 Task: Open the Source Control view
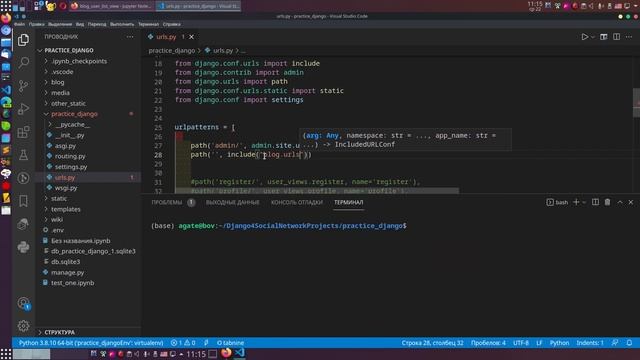23,86
